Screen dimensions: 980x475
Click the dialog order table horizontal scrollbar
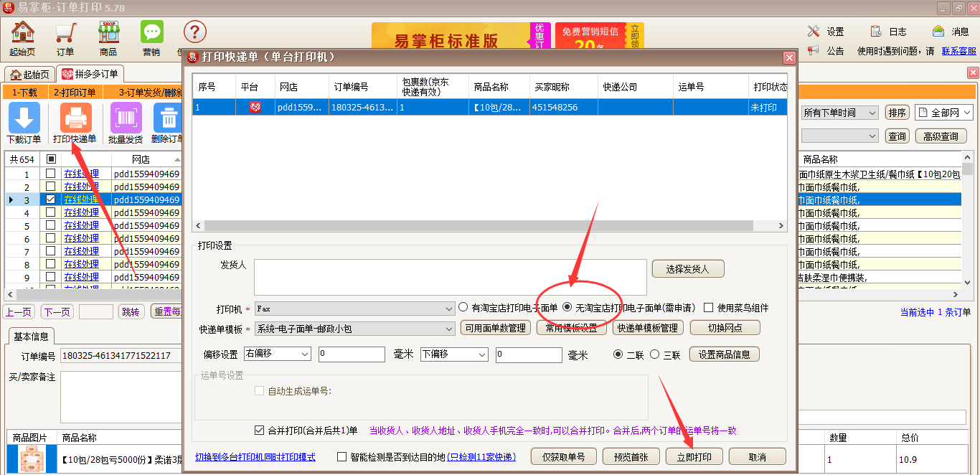490,226
